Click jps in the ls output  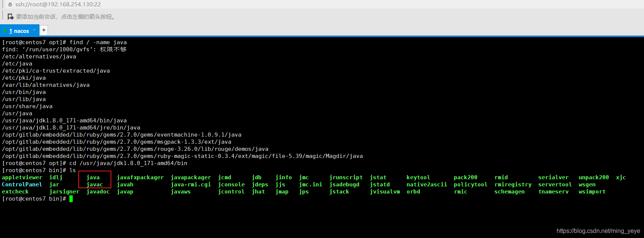304,192
